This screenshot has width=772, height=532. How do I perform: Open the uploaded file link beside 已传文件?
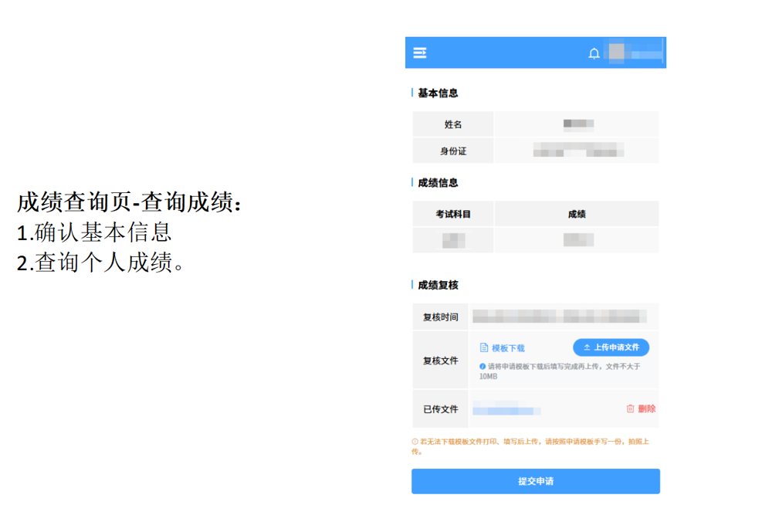(506, 410)
